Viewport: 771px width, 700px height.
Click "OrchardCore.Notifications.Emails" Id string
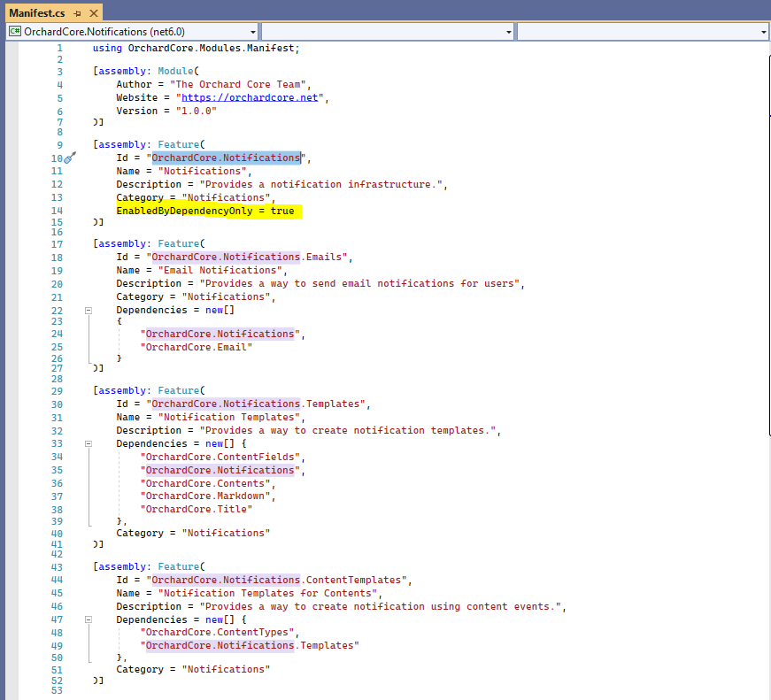point(247,258)
